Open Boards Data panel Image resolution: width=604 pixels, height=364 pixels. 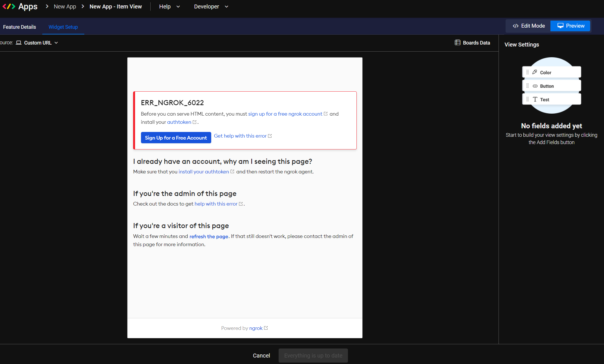(472, 43)
